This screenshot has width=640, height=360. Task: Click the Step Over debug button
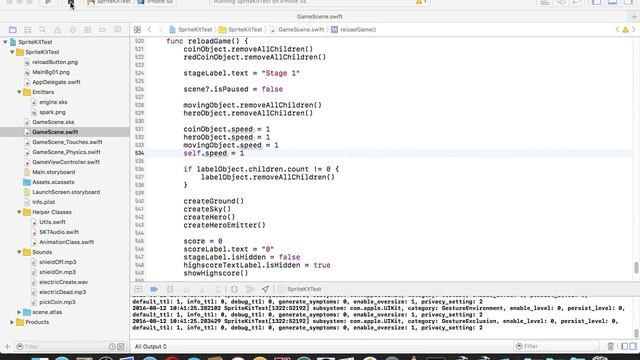click(x=186, y=289)
